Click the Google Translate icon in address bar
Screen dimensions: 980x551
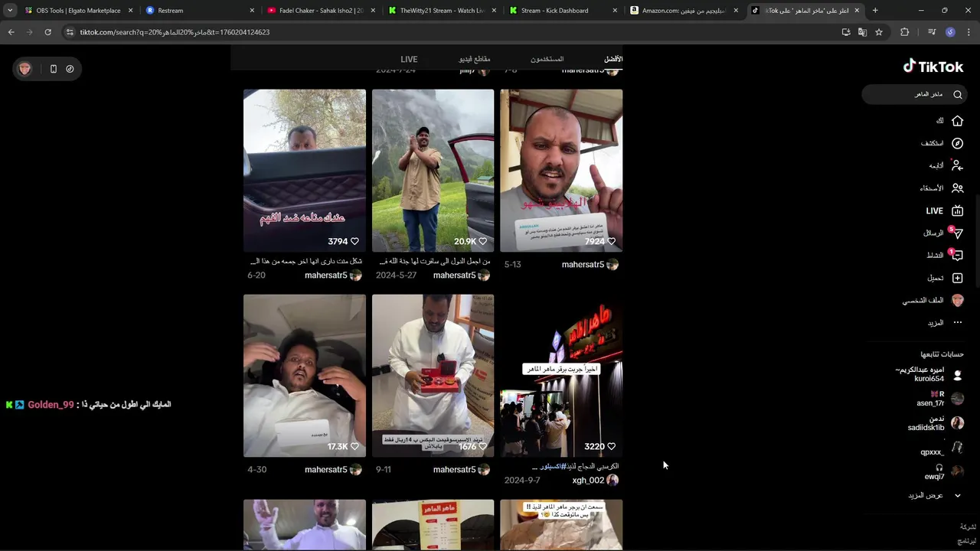click(x=862, y=32)
